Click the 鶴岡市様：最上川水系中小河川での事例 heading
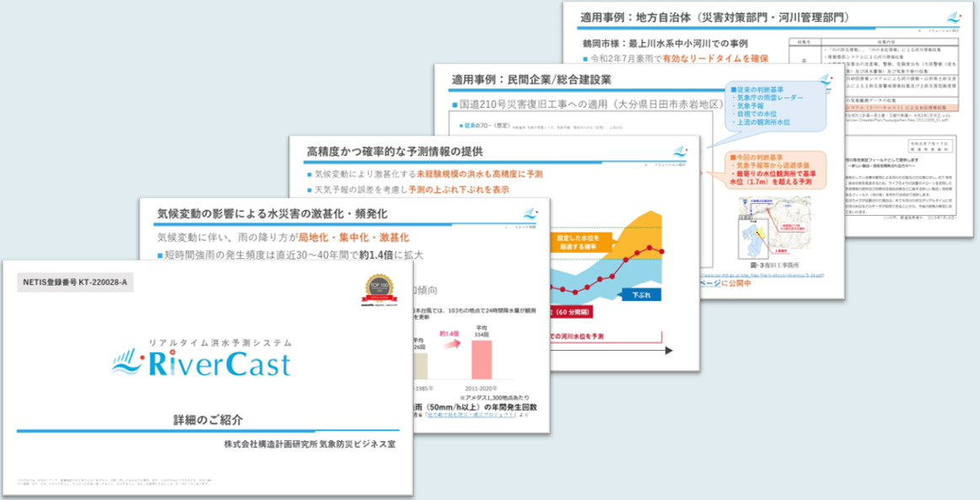The image size is (980, 500). pos(665,43)
